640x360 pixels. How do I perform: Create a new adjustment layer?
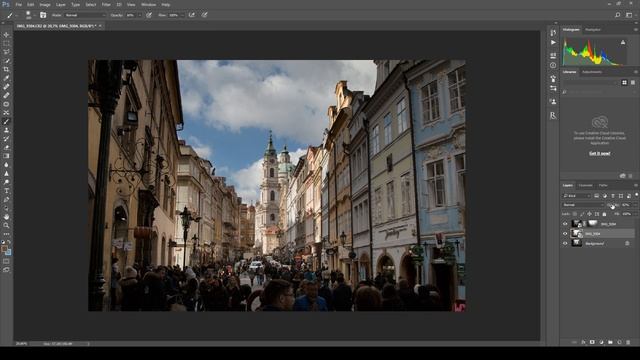tap(601, 342)
